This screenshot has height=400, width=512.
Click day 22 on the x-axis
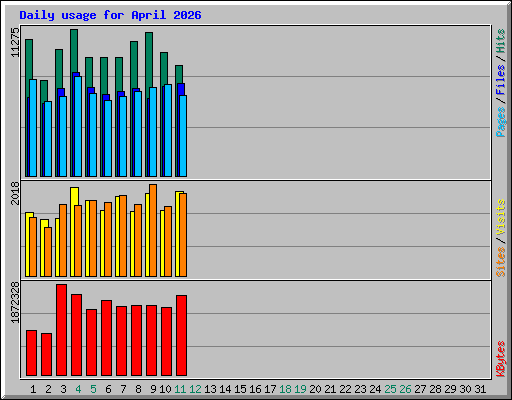pyautogui.click(x=345, y=389)
